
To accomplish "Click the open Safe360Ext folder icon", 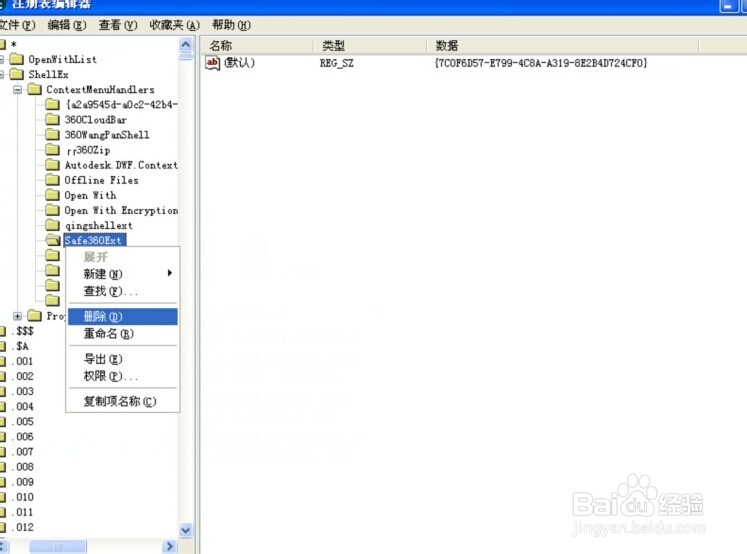I will (53, 240).
